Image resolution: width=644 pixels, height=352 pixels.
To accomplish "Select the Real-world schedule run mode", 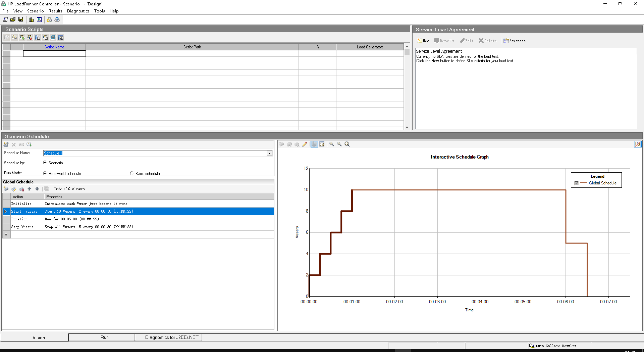I will coord(45,173).
